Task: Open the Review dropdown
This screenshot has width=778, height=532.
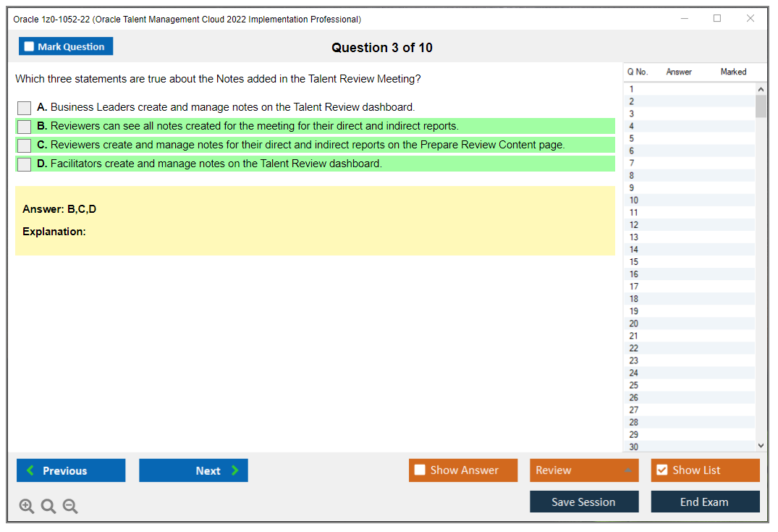Action: click(583, 470)
